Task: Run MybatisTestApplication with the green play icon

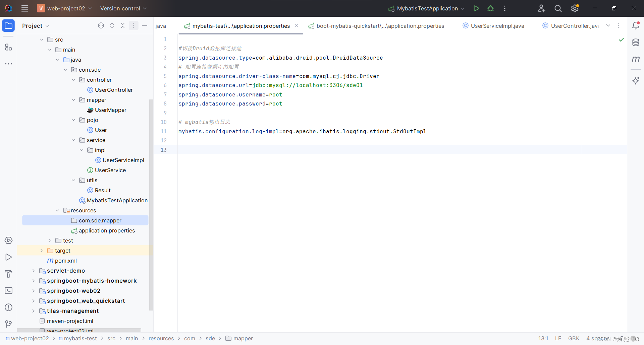Action: pyautogui.click(x=476, y=8)
